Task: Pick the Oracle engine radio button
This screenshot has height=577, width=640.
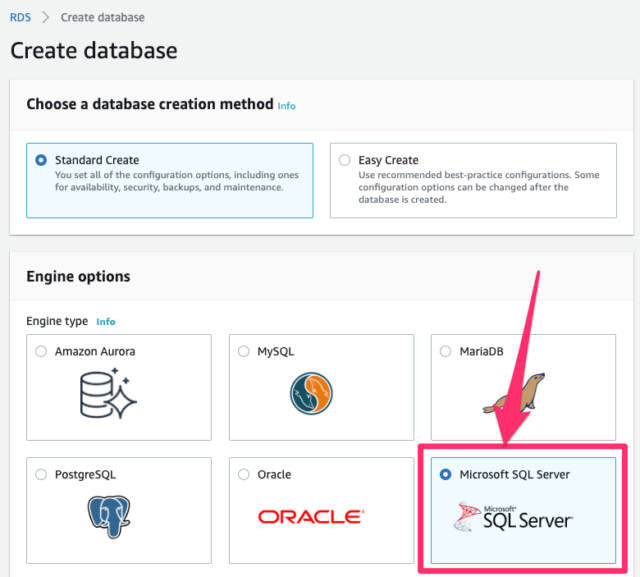Action: [x=244, y=475]
